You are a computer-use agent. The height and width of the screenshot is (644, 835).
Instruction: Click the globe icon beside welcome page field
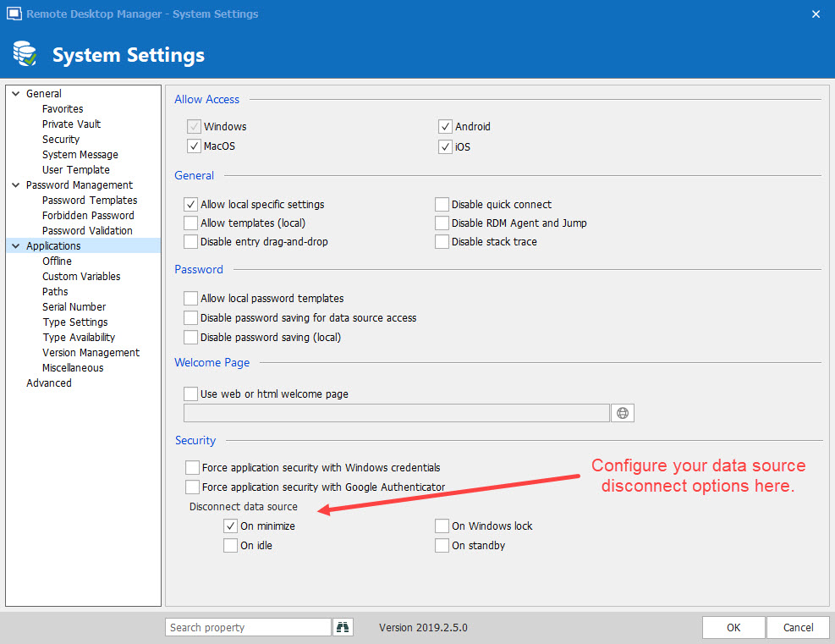click(x=623, y=413)
